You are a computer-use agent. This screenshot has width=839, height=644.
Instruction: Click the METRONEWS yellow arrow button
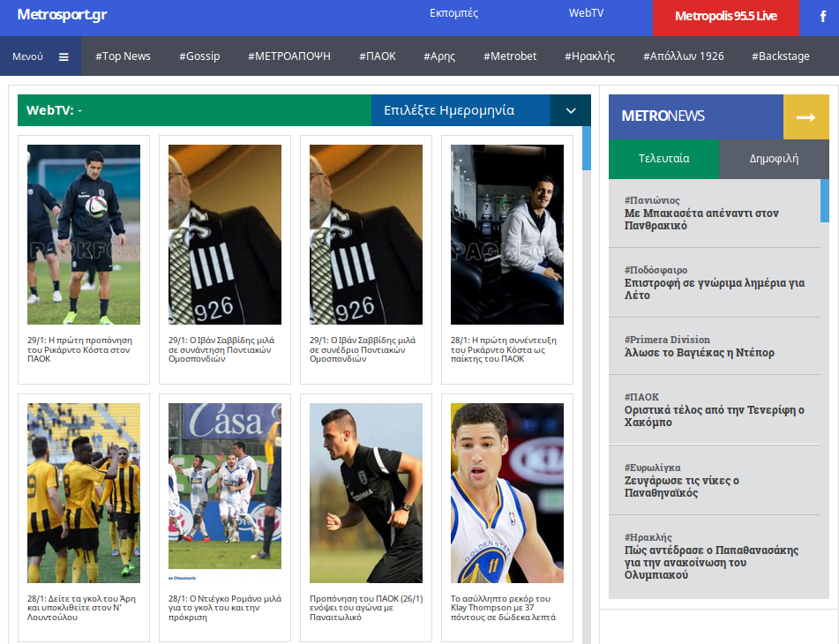(x=805, y=117)
